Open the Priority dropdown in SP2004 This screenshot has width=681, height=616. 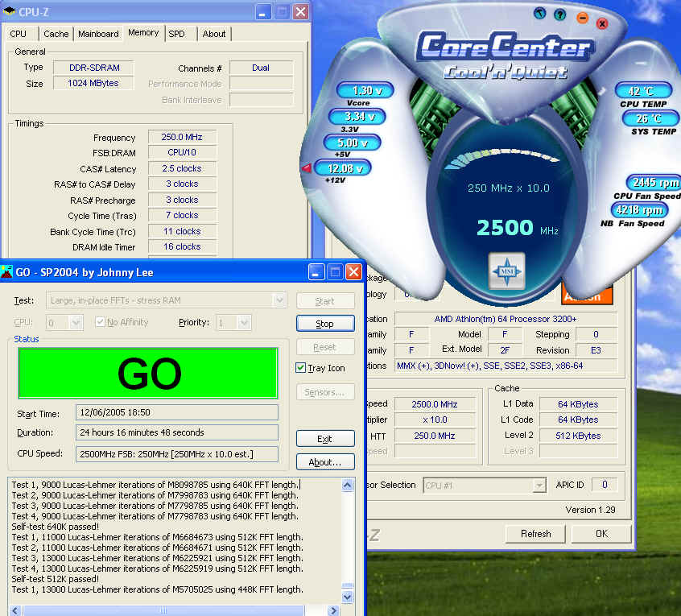coord(244,323)
